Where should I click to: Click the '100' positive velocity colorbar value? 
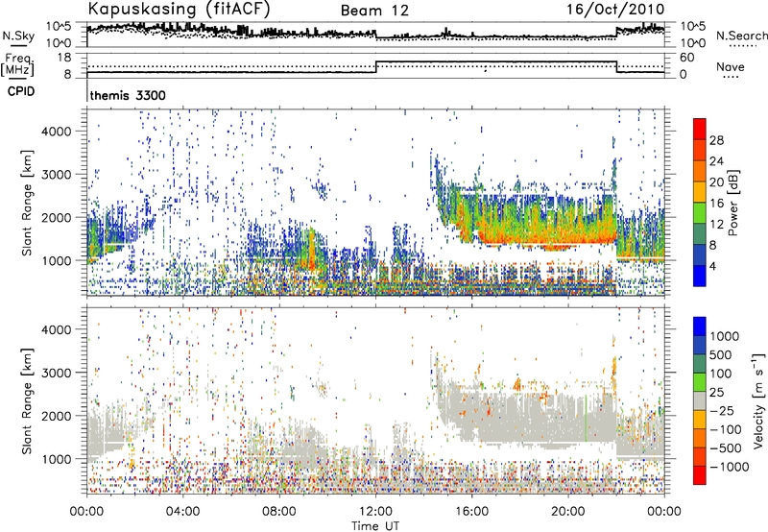coord(721,374)
